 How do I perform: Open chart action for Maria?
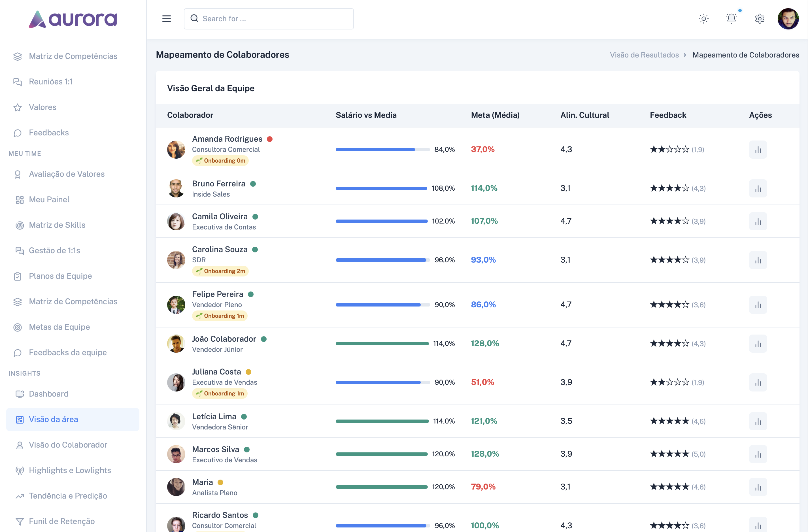pos(758,487)
